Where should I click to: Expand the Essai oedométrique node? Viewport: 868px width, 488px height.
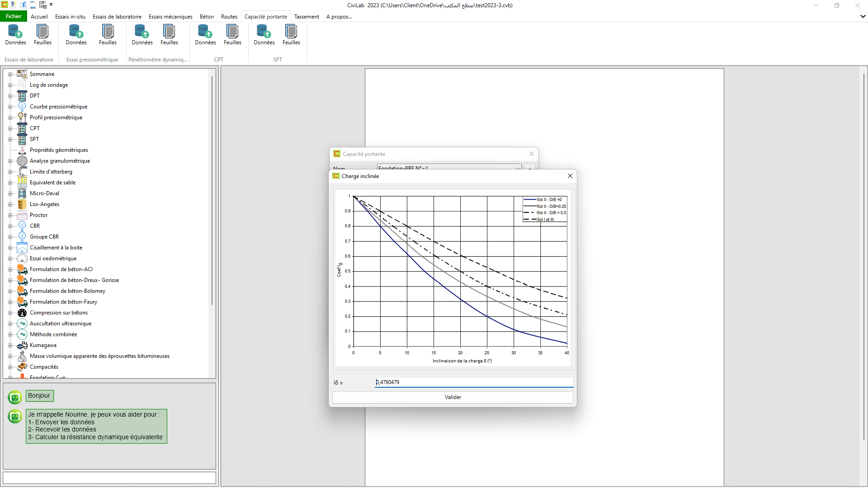coord(10,258)
